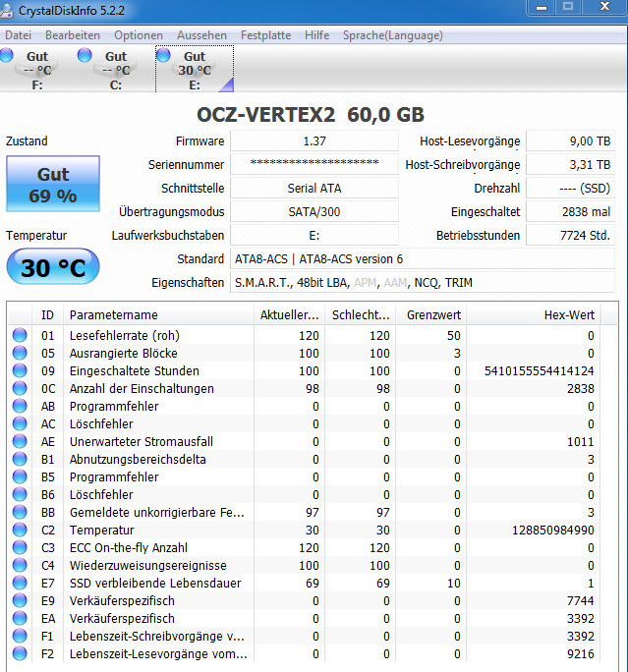
Task: Click the 30 °C temperature indicator
Action: click(x=53, y=267)
